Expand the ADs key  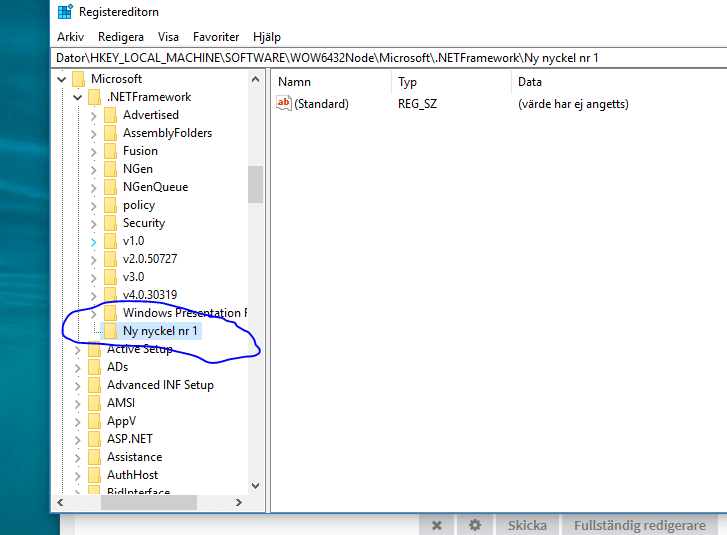pyautogui.click(x=77, y=368)
